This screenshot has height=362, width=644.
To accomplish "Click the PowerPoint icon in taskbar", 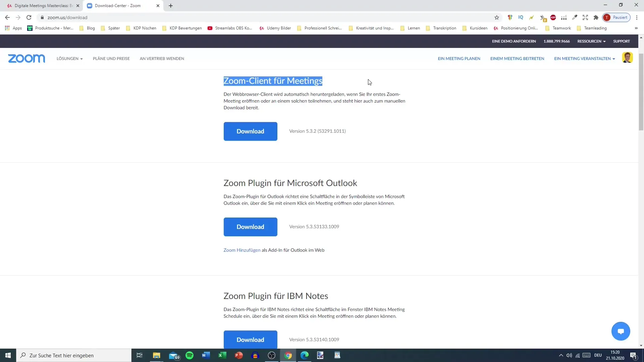I will (x=238, y=355).
